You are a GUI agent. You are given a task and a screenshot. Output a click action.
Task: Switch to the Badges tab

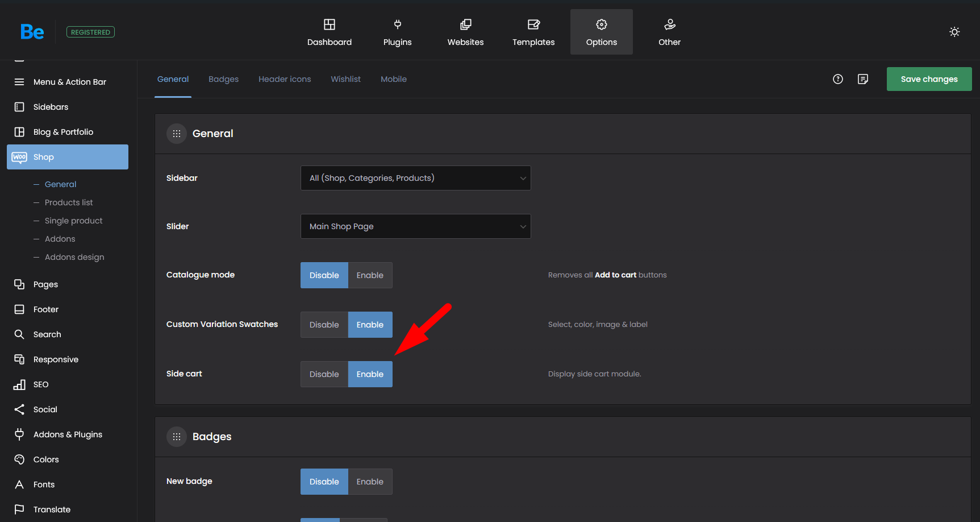click(x=223, y=79)
